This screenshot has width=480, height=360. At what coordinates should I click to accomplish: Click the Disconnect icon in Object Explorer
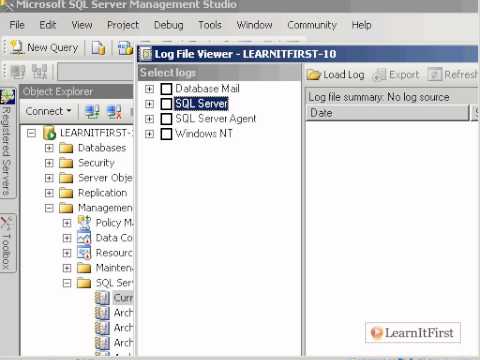coord(114,112)
